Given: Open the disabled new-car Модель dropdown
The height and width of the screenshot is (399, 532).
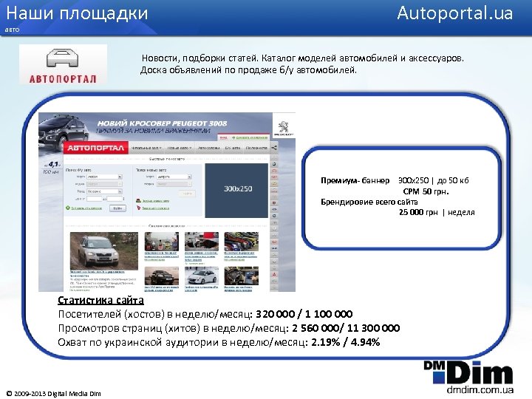Looking at the screenshot, I should tap(174, 184).
